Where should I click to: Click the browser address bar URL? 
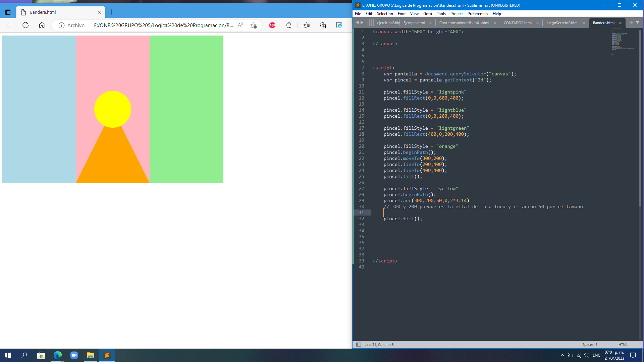click(x=164, y=25)
